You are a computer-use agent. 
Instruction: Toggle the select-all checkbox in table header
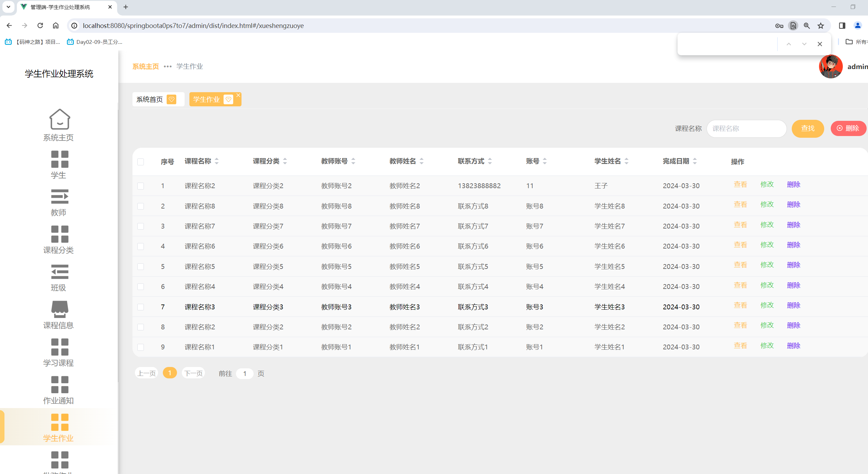click(140, 162)
